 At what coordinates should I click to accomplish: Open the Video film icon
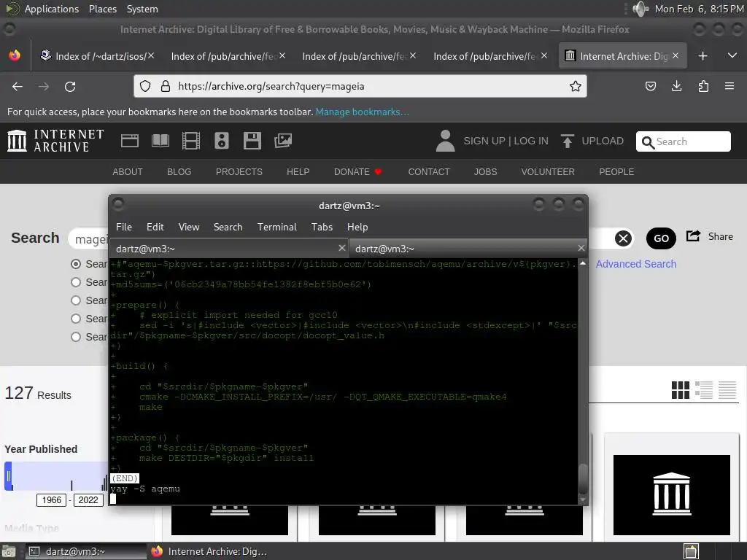pos(190,141)
